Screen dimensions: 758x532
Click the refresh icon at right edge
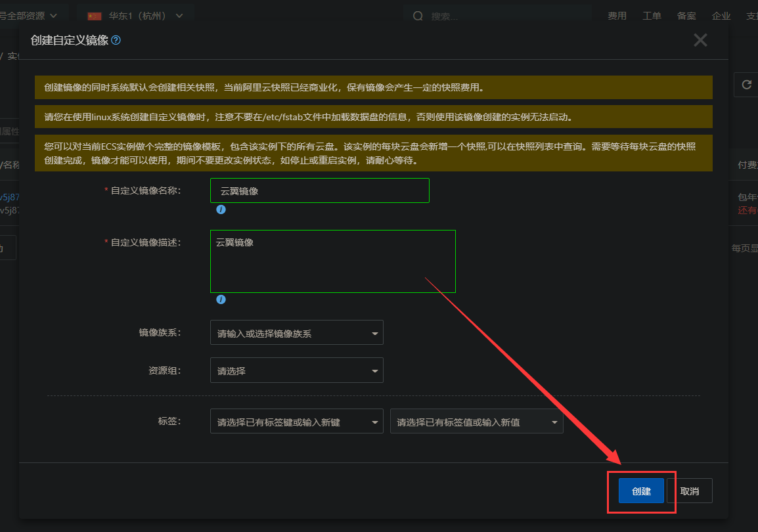click(746, 85)
